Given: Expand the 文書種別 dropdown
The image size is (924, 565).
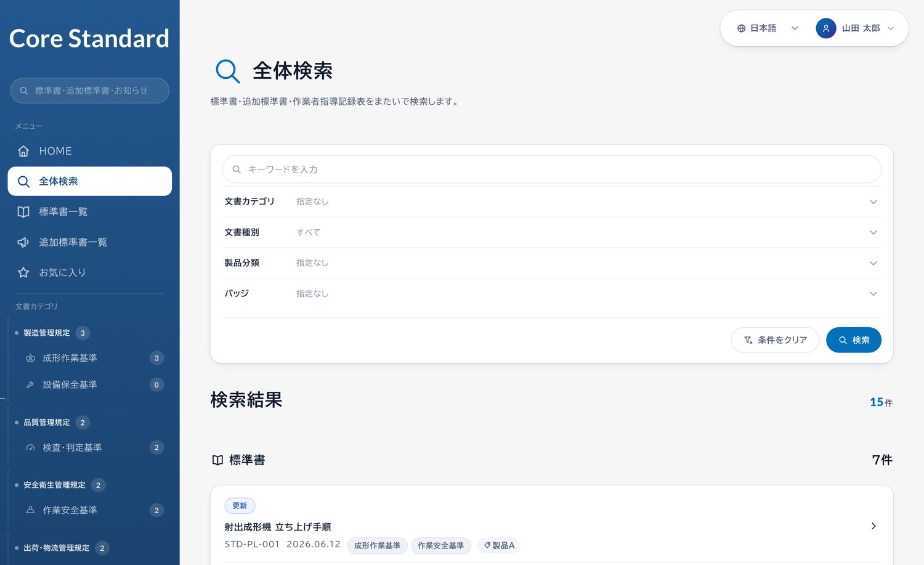Looking at the screenshot, I should tap(551, 232).
